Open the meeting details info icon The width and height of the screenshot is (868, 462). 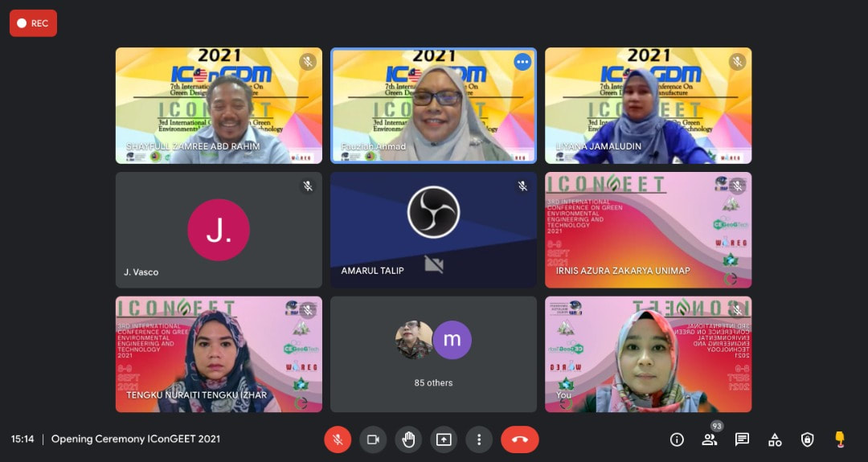coord(677,440)
